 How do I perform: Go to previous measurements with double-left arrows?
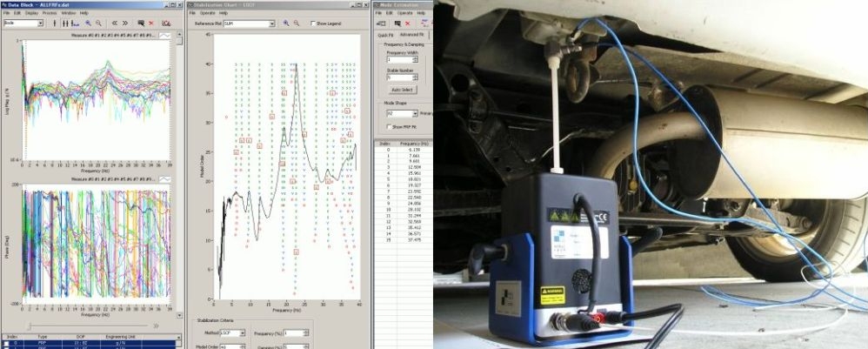tap(115, 23)
